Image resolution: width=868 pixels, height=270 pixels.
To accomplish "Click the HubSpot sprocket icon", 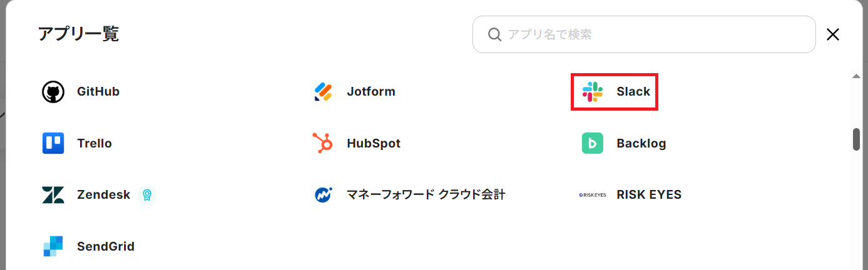I will (x=323, y=143).
